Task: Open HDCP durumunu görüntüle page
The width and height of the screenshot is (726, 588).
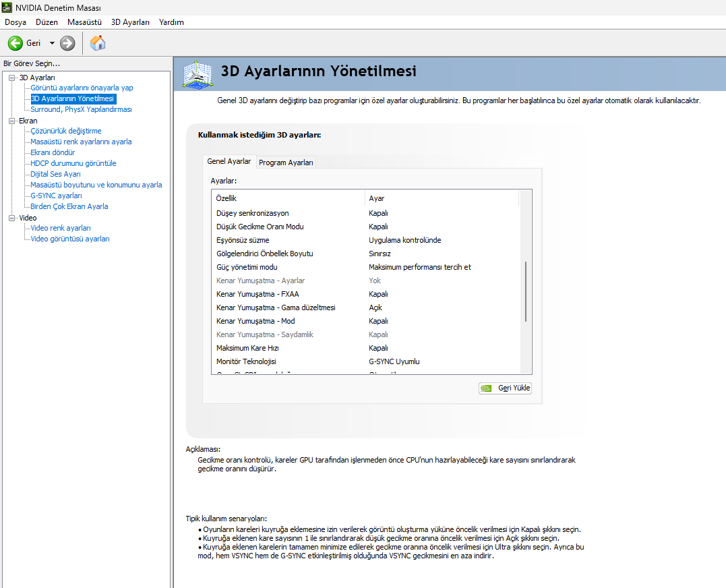Action: [x=73, y=163]
